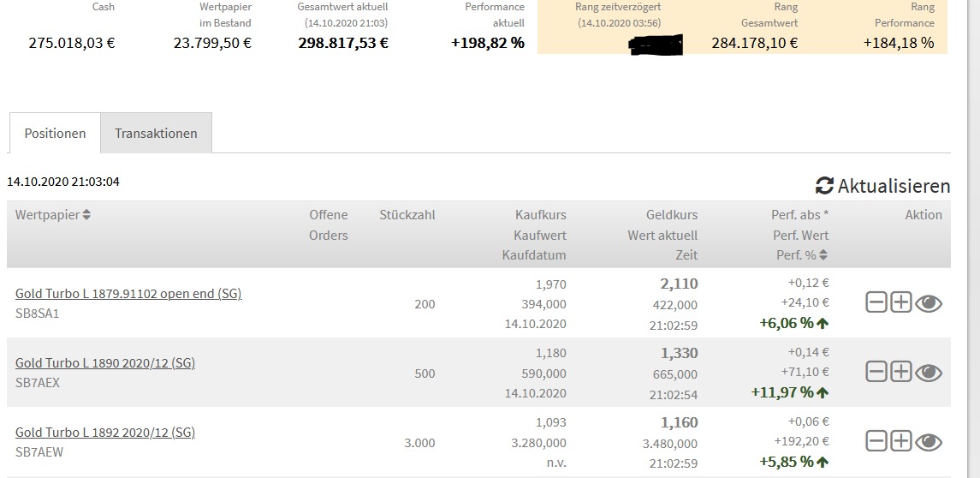980x478 pixels.
Task: Sort by Perf. % using its sort arrows
Action: pos(823,255)
